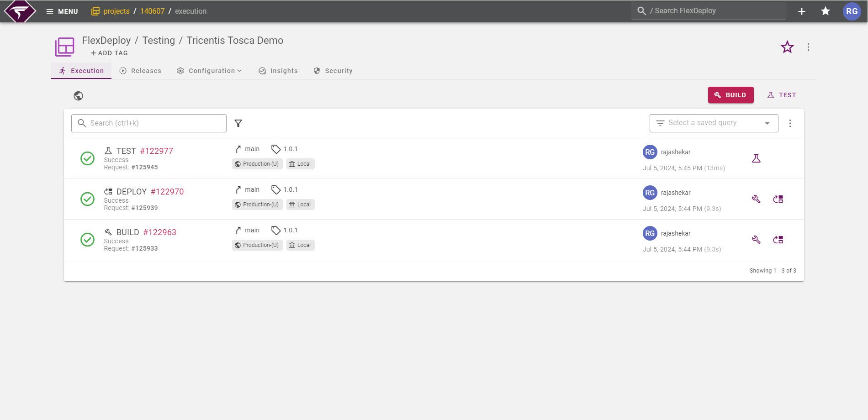Click the Local environment tag on BUILD row

click(300, 245)
